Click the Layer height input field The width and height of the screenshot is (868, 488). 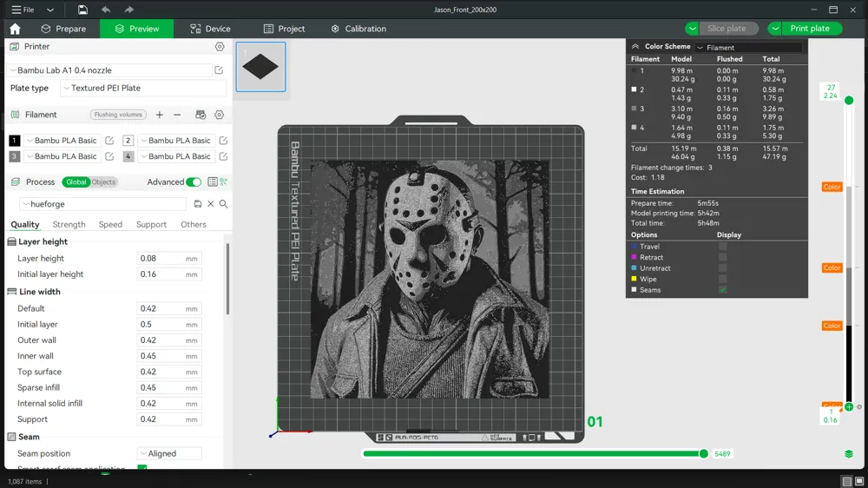169,258
